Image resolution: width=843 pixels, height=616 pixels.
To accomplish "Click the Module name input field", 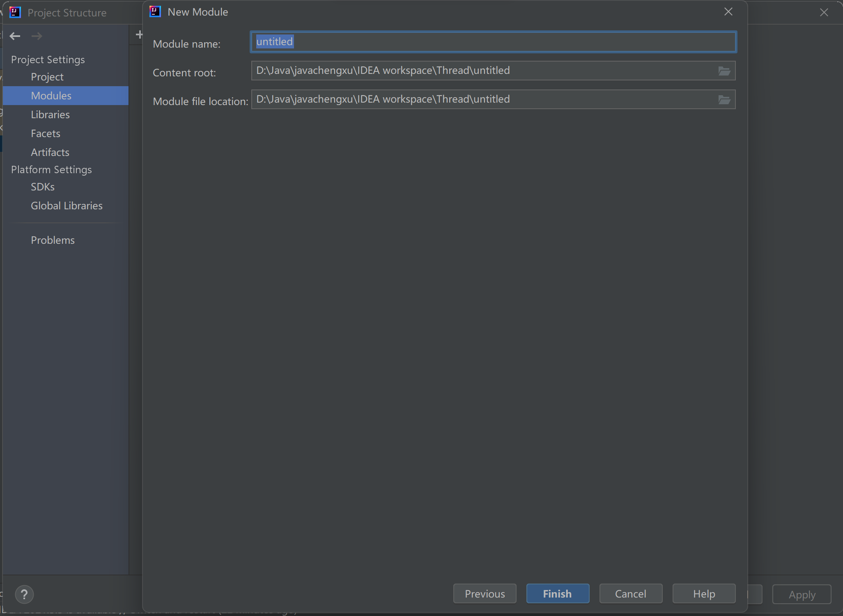I will tap(493, 42).
